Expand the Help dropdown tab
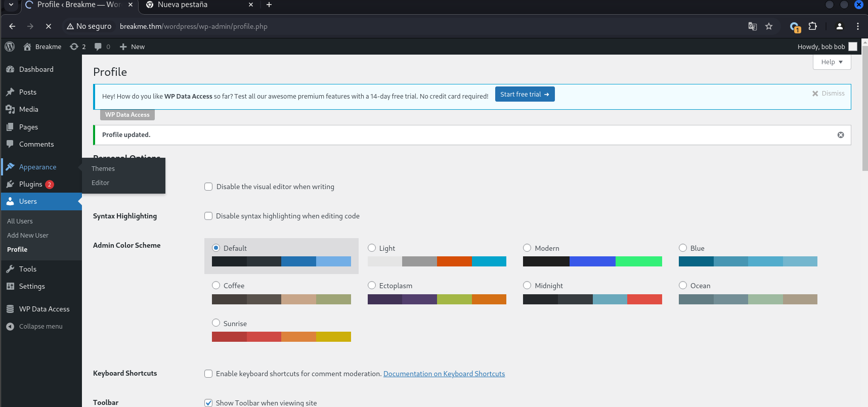The width and height of the screenshot is (868, 407). coord(832,62)
